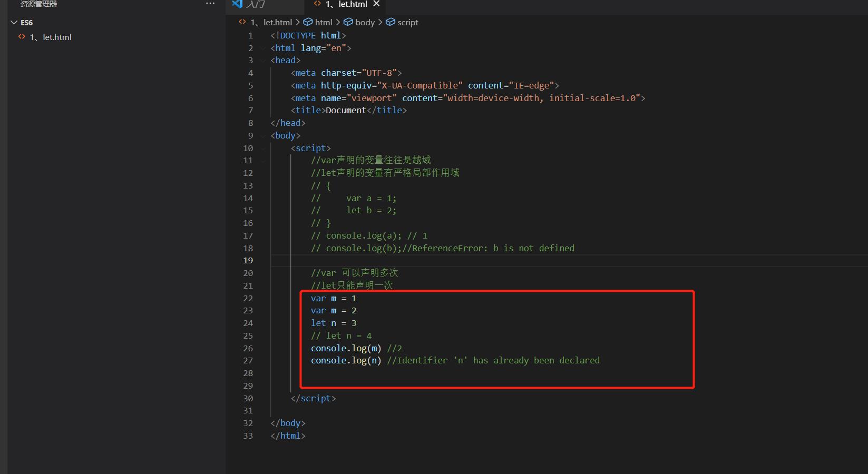Open the explorer panel ellipsis menu
This screenshot has height=474, width=868.
[210, 4]
